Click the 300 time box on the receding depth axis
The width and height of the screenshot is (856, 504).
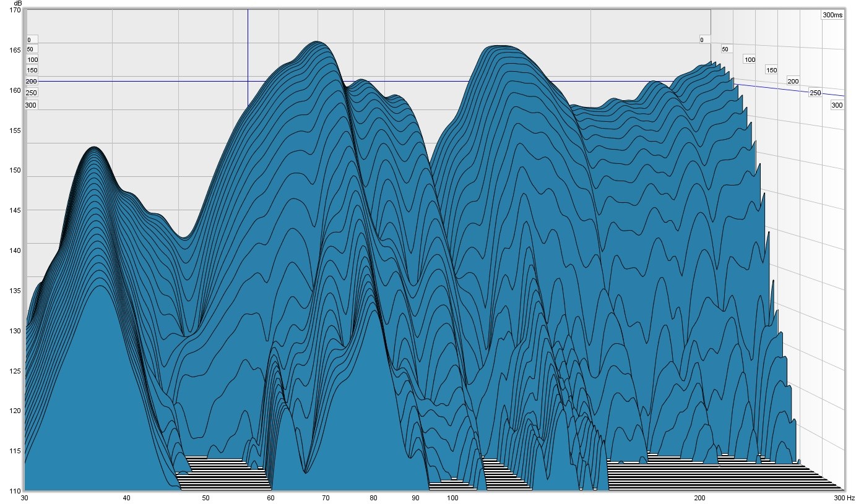coord(837,105)
